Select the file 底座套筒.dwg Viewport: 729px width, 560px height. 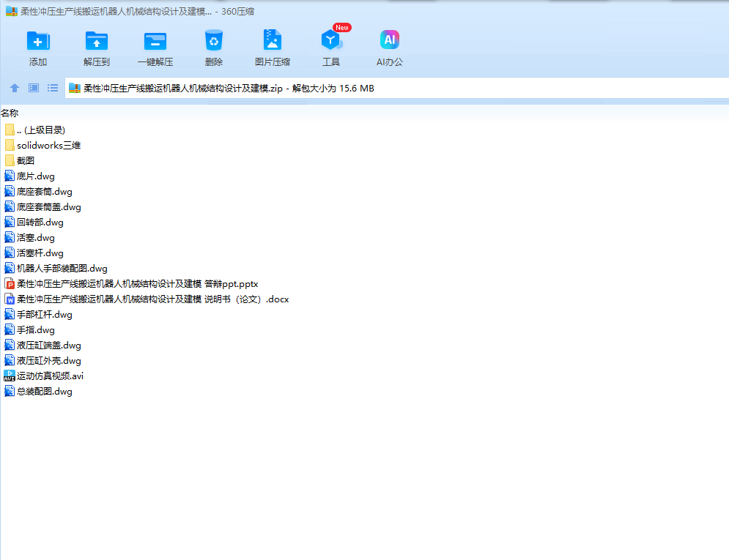pyautogui.click(x=39, y=191)
